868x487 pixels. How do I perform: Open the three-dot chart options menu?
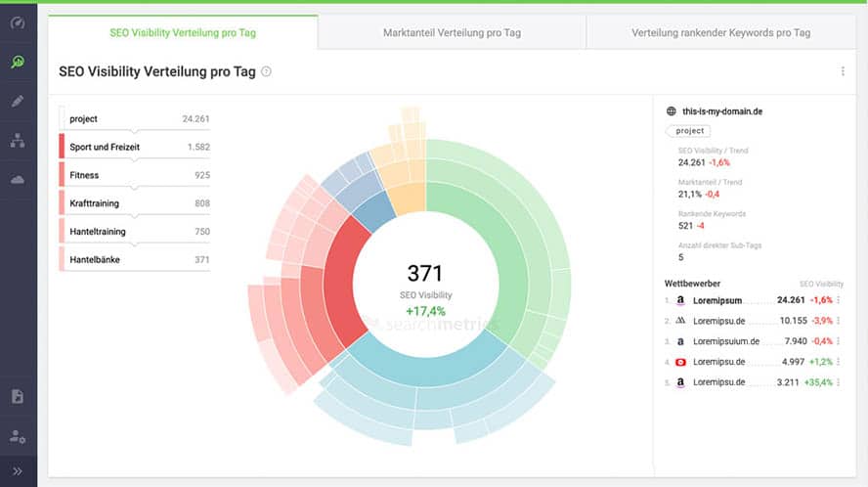coord(843,71)
